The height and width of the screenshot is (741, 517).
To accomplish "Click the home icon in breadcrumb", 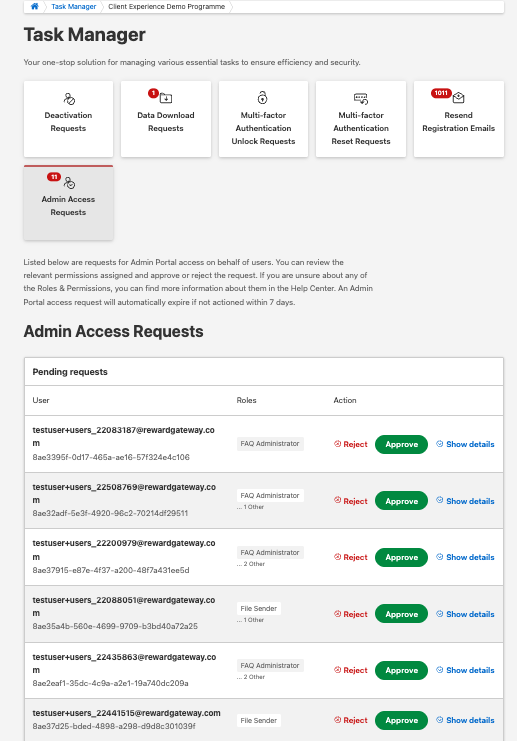I will (34, 7).
